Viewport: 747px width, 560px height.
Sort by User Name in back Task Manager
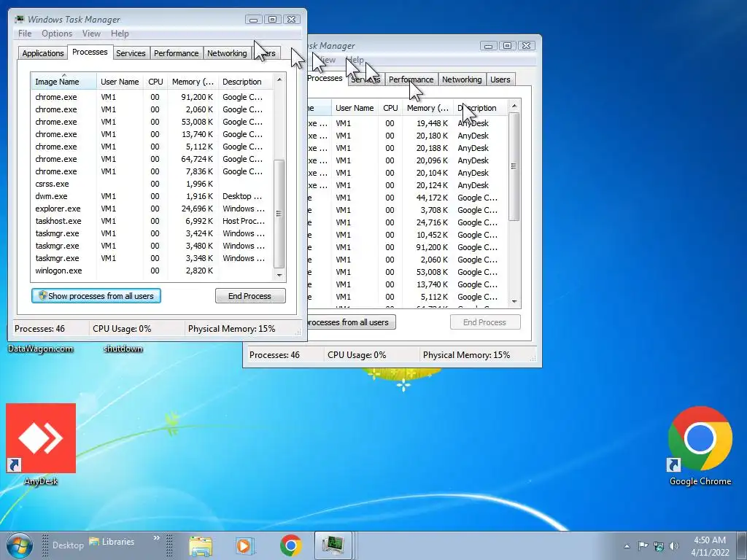pos(355,108)
